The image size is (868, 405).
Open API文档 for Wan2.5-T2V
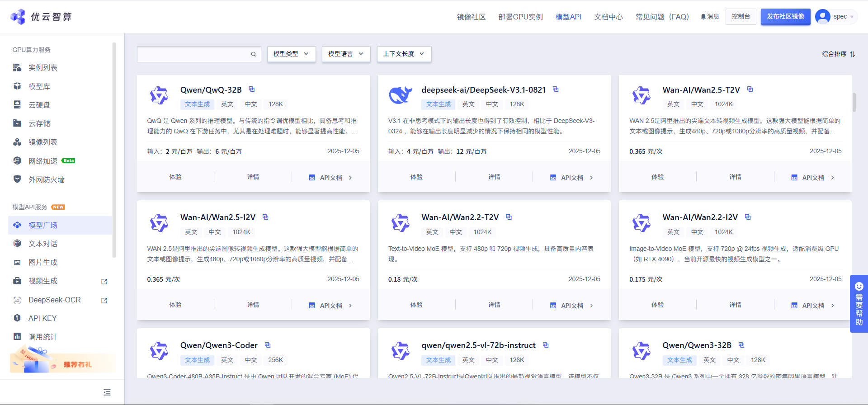tap(813, 177)
